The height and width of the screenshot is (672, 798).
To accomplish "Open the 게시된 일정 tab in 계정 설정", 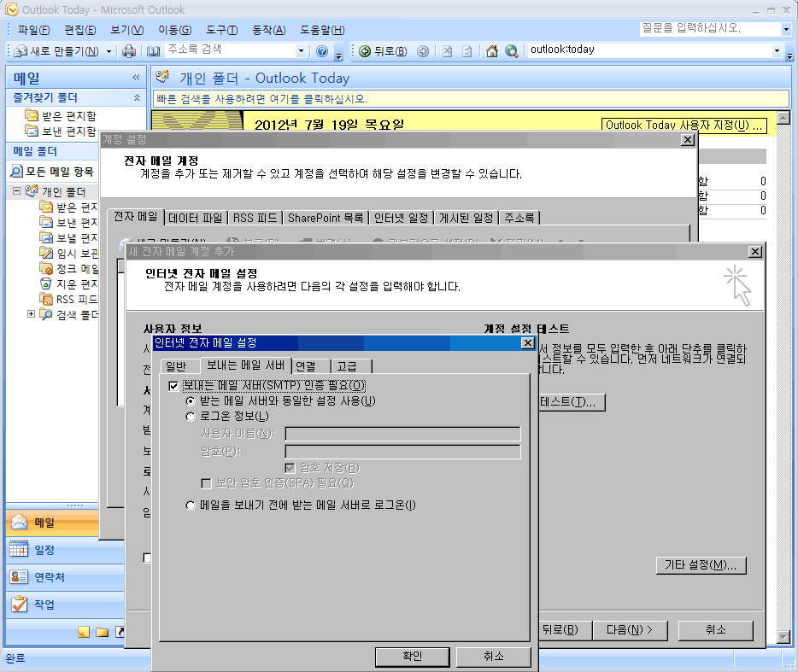I will [466, 219].
